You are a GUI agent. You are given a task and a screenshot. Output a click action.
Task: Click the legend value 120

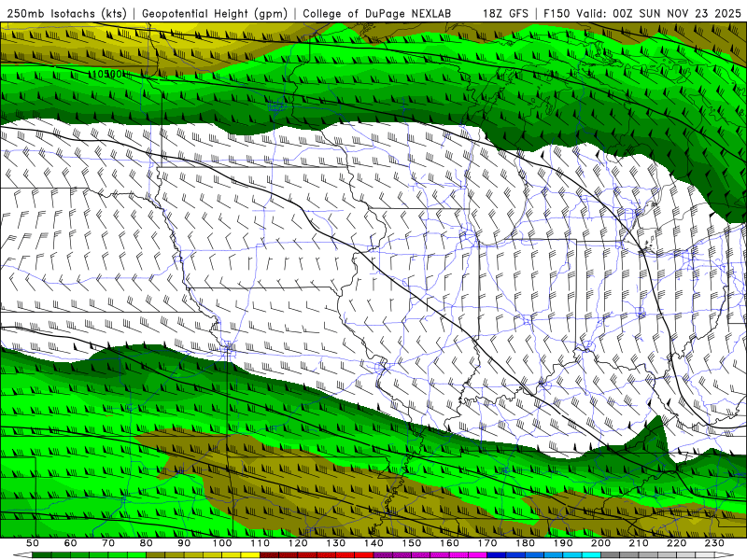tap(298, 543)
